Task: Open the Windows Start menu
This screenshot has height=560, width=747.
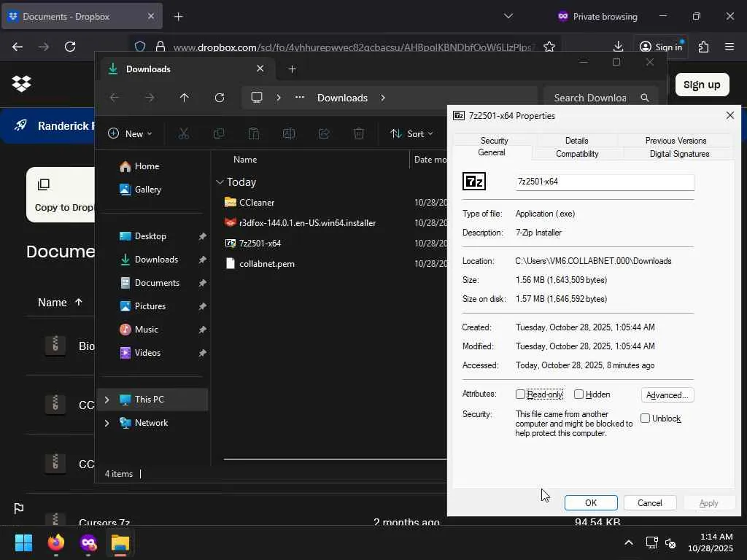Action: pyautogui.click(x=24, y=542)
